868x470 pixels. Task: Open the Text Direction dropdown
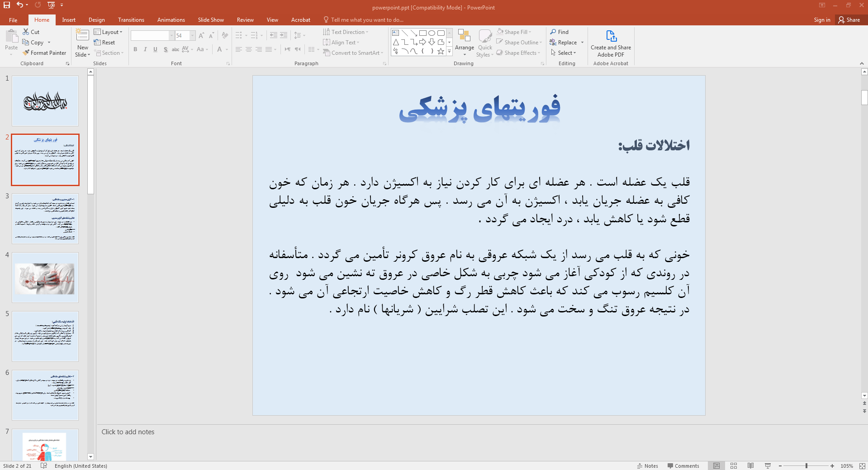click(x=346, y=32)
